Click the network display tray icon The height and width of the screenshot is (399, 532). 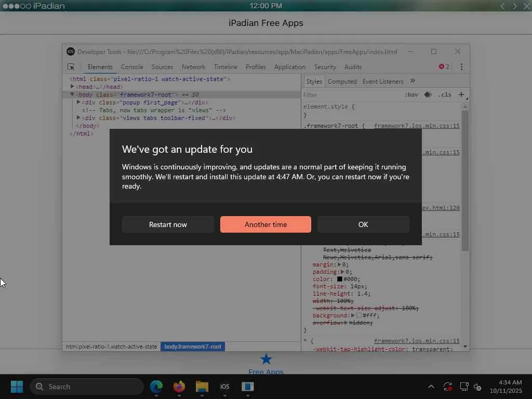[464, 387]
